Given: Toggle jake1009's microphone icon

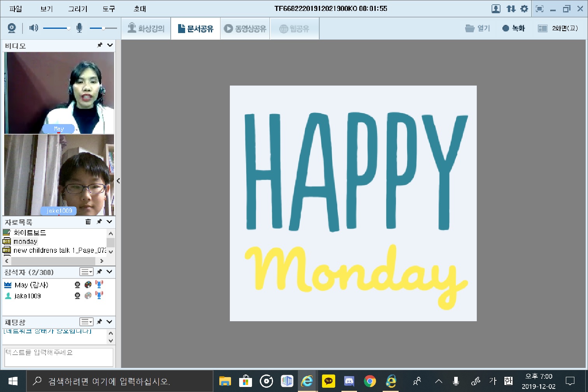Looking at the screenshot, I should (99, 296).
